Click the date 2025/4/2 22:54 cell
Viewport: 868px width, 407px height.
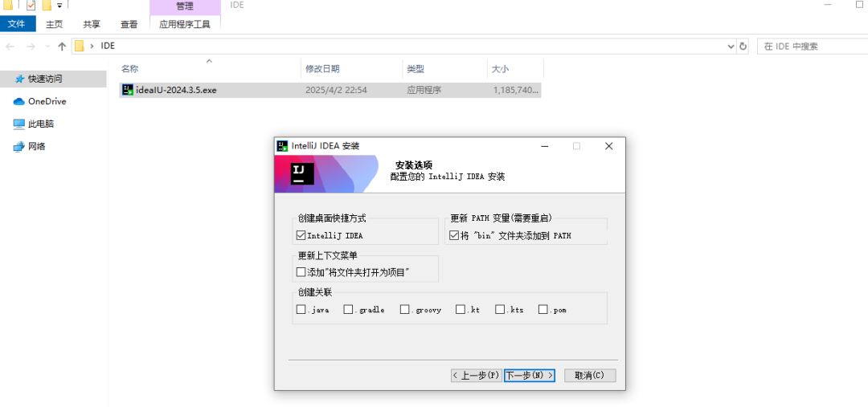point(337,90)
